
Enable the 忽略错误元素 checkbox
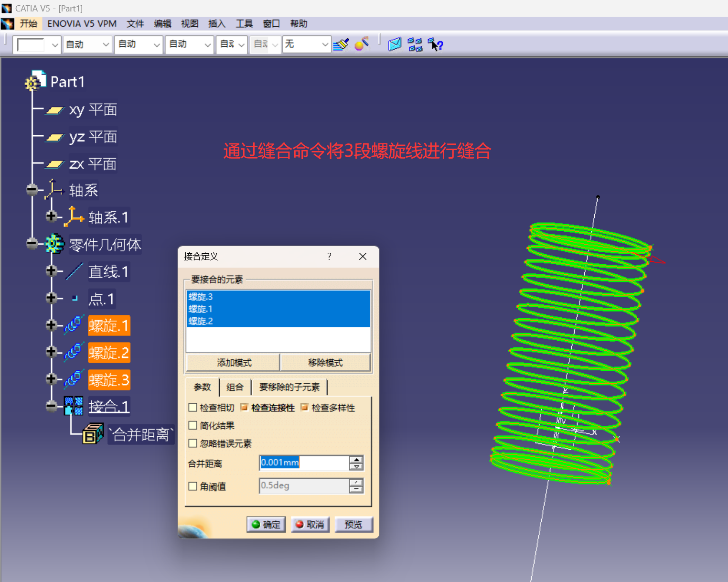coord(193,443)
